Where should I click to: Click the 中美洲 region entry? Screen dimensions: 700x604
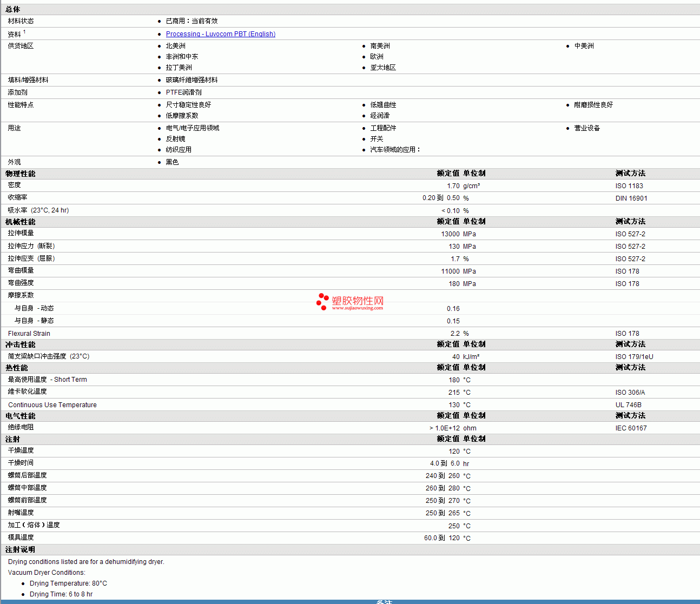[584, 46]
